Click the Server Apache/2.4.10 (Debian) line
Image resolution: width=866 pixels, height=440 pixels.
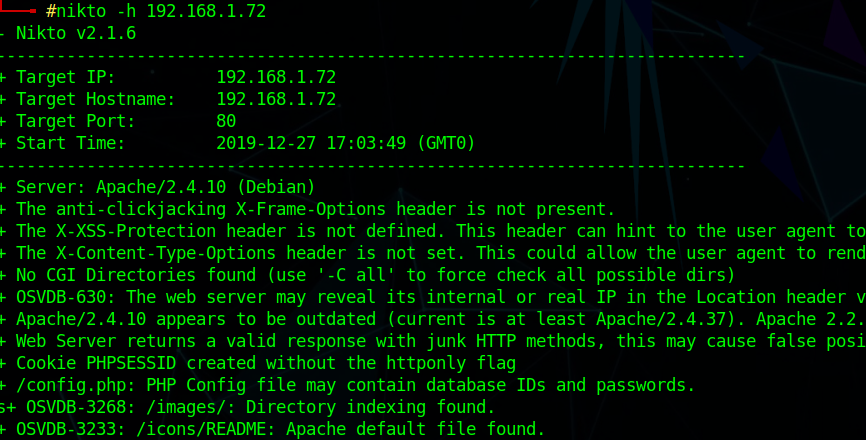click(x=166, y=187)
